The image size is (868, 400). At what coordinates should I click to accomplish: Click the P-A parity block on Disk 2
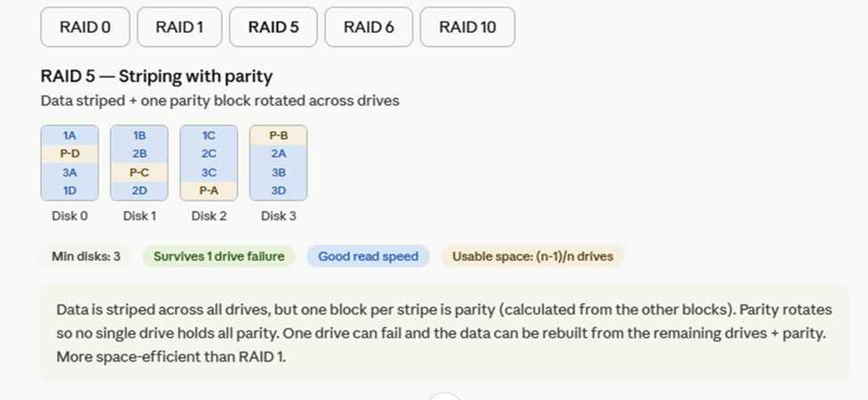pyautogui.click(x=208, y=190)
